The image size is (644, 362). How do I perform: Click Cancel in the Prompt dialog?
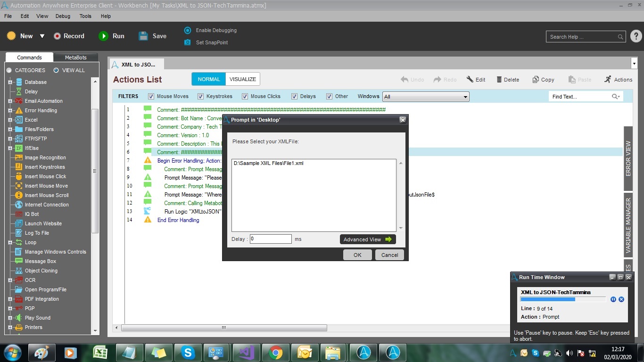390,255
